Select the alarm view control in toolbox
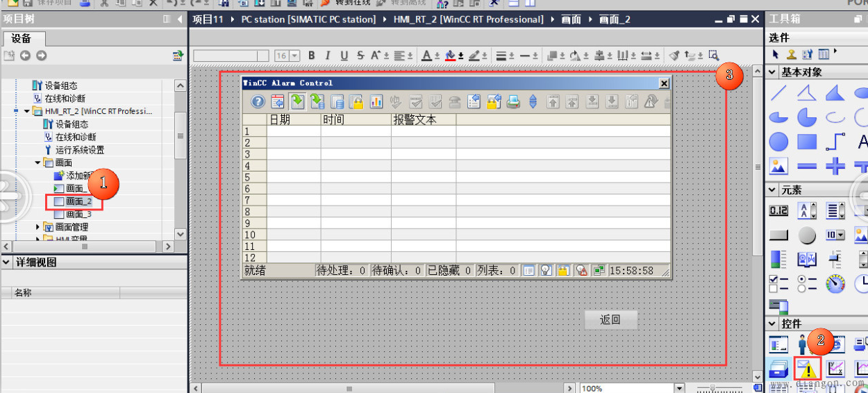The width and height of the screenshot is (868, 393). click(x=807, y=368)
